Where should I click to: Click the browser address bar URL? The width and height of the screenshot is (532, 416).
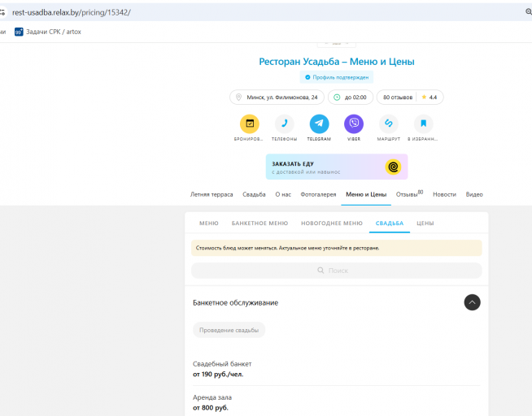(x=72, y=12)
